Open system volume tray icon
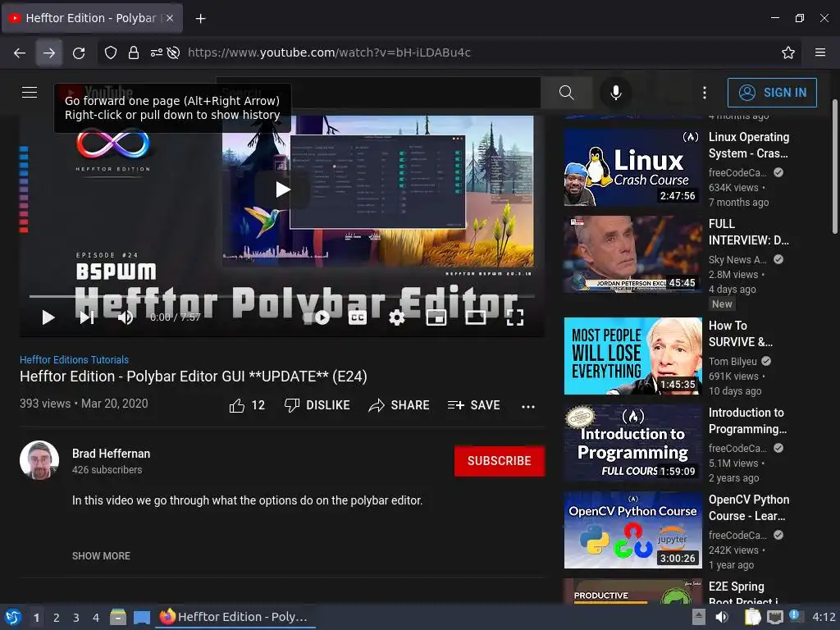The image size is (840, 630). click(722, 617)
